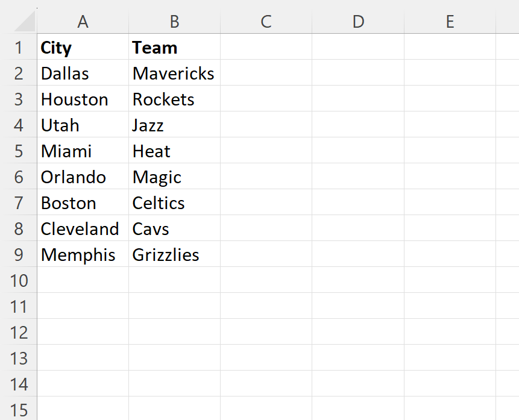
Task: Select row 5 header
Action: 19,151
